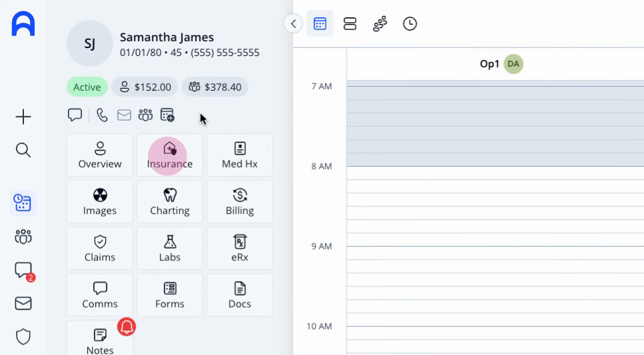Click the plus add icon in sidebar
The image size is (644, 355).
click(x=23, y=117)
